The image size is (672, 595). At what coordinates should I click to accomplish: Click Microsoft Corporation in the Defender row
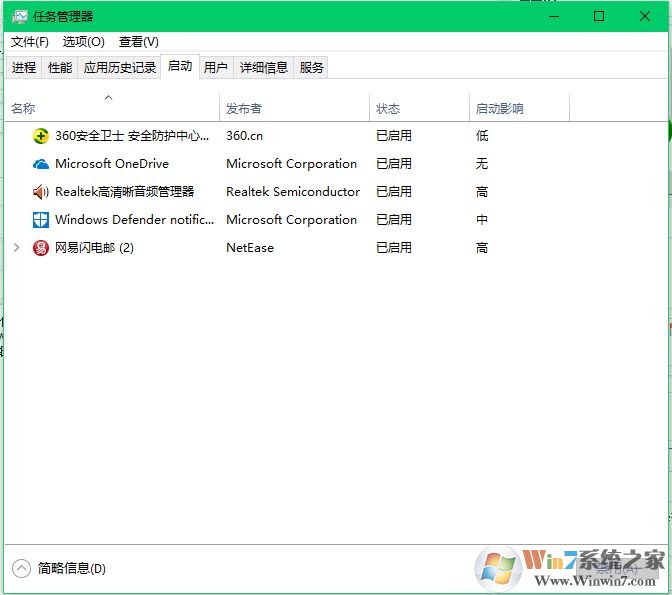click(291, 220)
